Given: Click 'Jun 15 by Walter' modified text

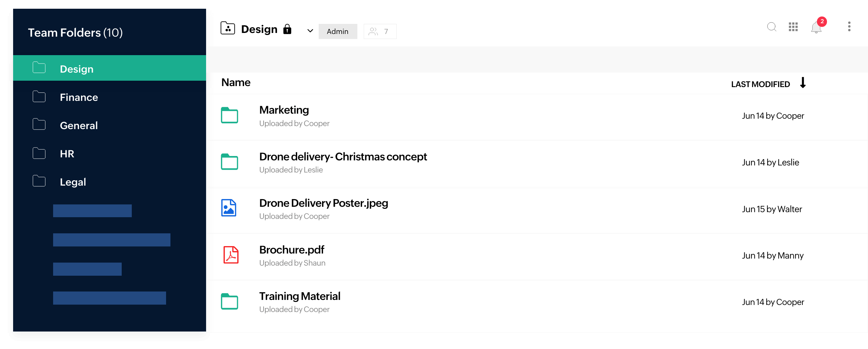Looking at the screenshot, I should coord(772,209).
